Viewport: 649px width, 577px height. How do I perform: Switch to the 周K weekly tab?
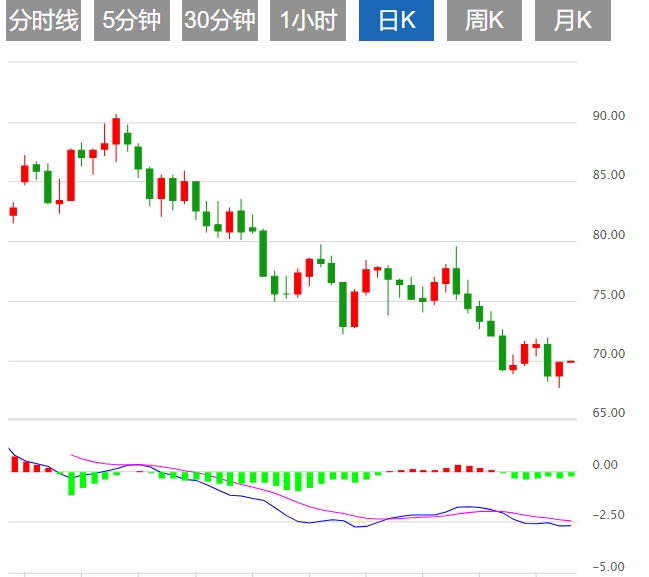(484, 21)
